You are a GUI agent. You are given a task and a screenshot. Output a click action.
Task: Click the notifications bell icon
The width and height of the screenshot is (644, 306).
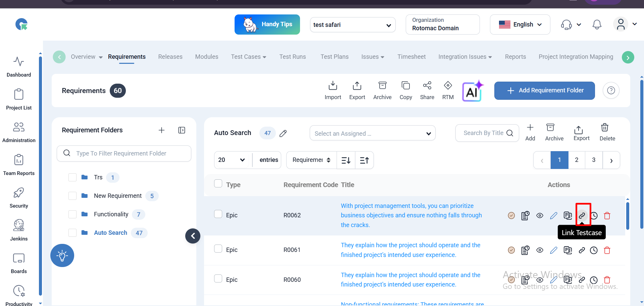click(x=597, y=25)
